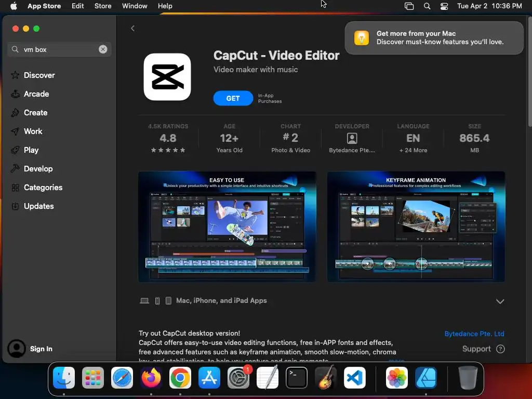
Task: Open Photos from the Dock
Action: [396, 378]
